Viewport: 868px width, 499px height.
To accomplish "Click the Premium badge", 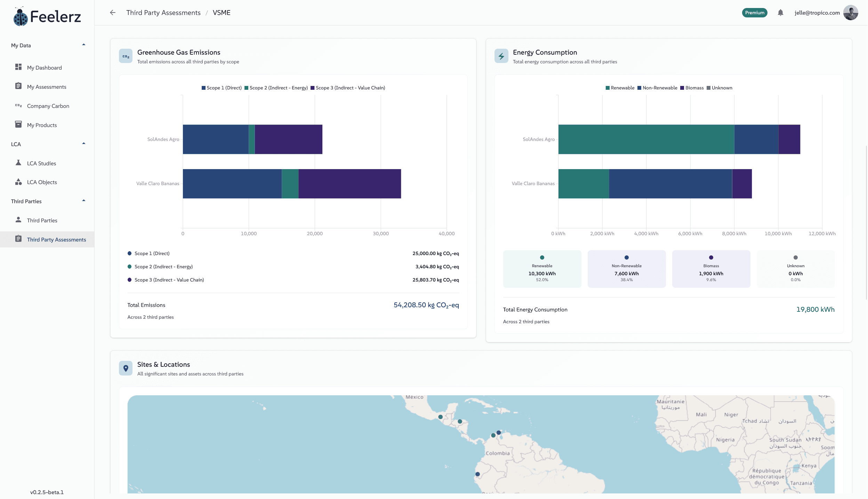I will pyautogui.click(x=754, y=13).
